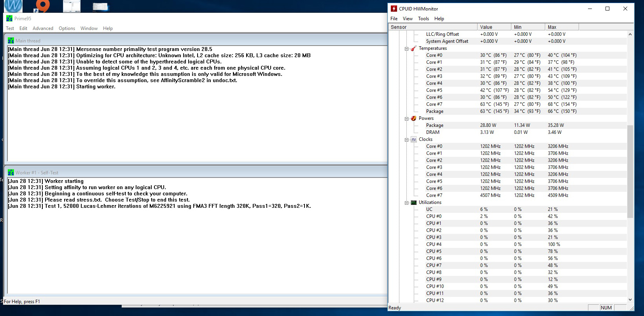The height and width of the screenshot is (316, 644).
Task: Click 'For Help, press F1' status text
Action: point(22,302)
